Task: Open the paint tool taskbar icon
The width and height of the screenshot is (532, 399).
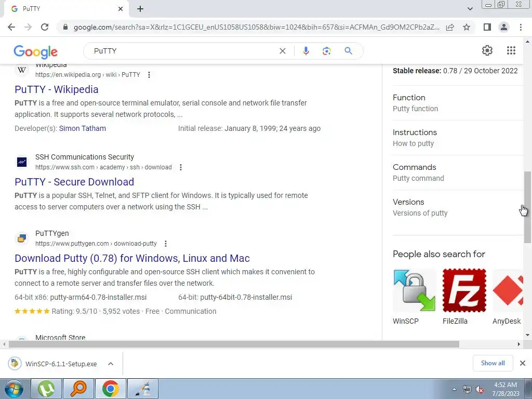Action: [143, 389]
